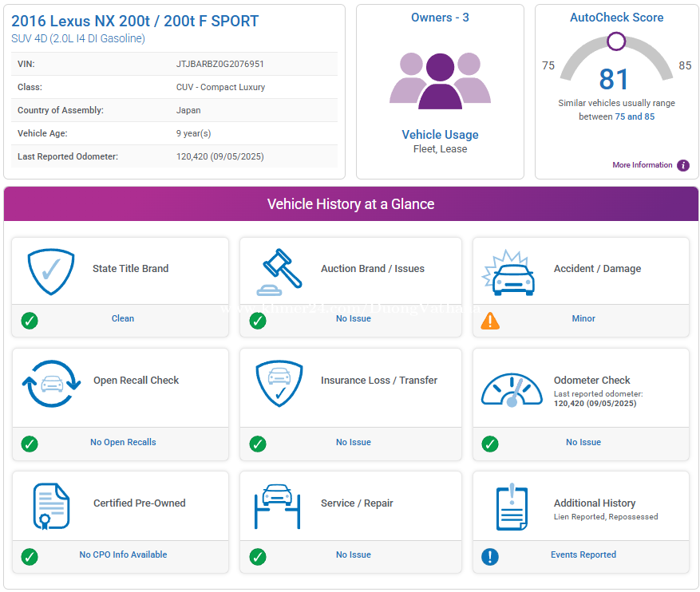The height and width of the screenshot is (592, 700).
Task: Click the Accident / Damage car icon
Action: [508, 272]
